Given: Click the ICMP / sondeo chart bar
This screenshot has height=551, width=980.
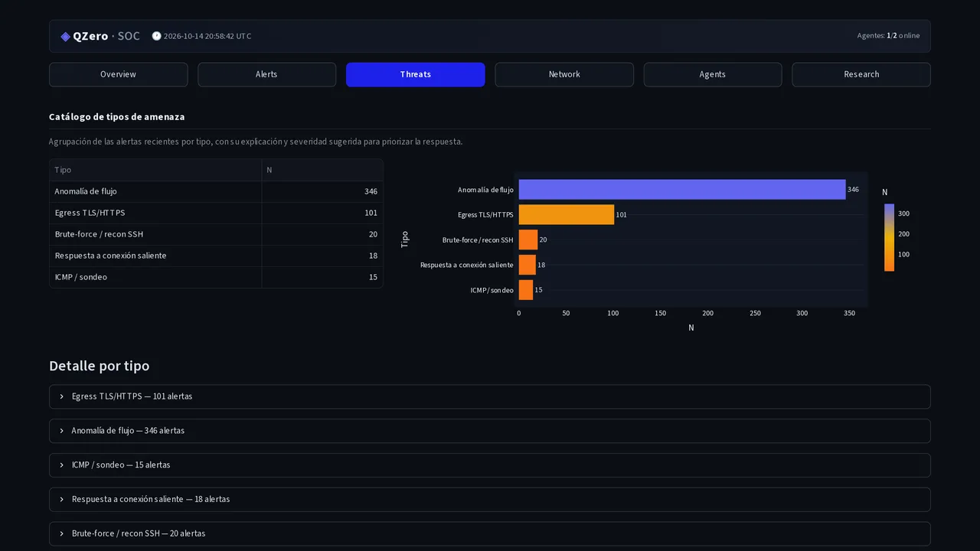Looking at the screenshot, I should click(526, 290).
